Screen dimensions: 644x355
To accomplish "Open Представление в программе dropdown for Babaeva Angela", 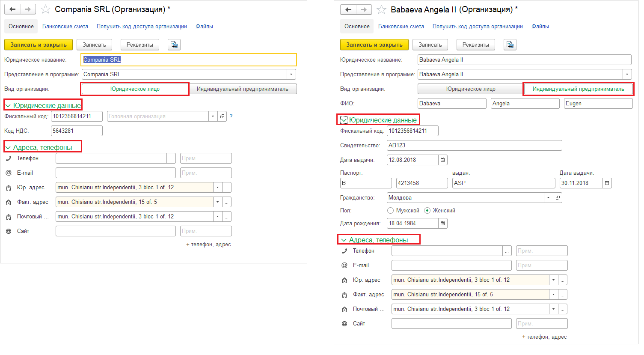I will pyautogui.click(x=627, y=75).
